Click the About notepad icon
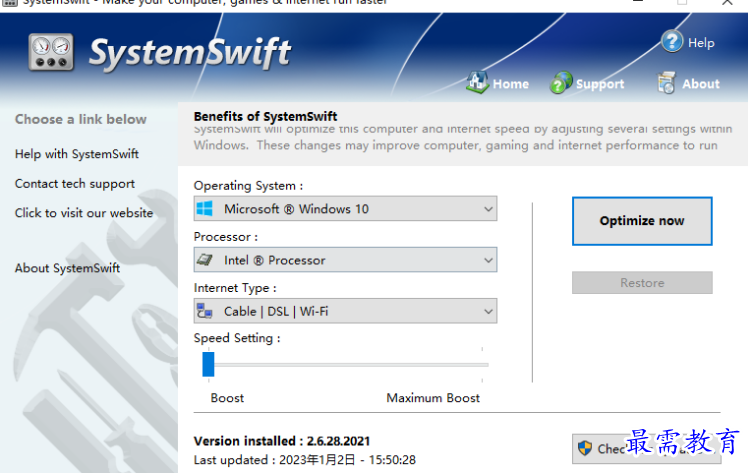Viewport: 748px width, 473px height. (x=666, y=83)
